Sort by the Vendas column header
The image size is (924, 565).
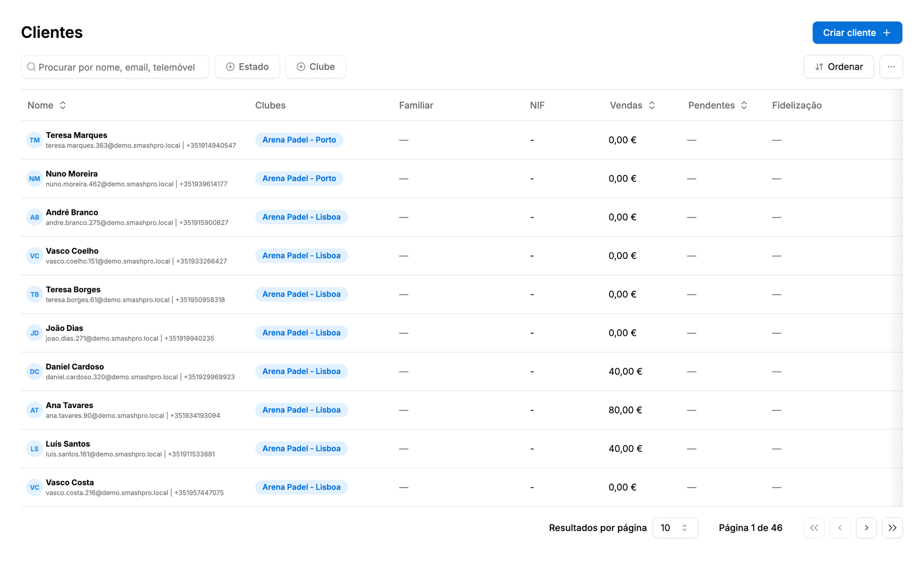[632, 105]
